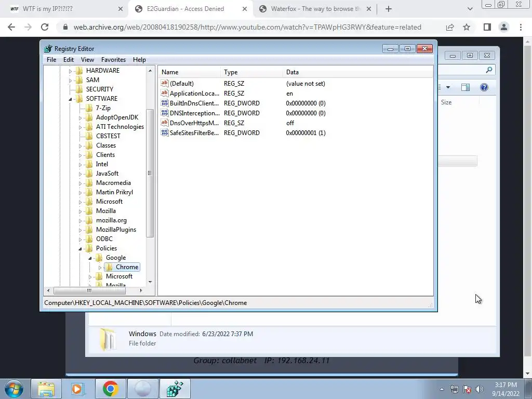This screenshot has height=399, width=532.
Task: Select the Martin Prikryl key
Action: [x=114, y=192]
